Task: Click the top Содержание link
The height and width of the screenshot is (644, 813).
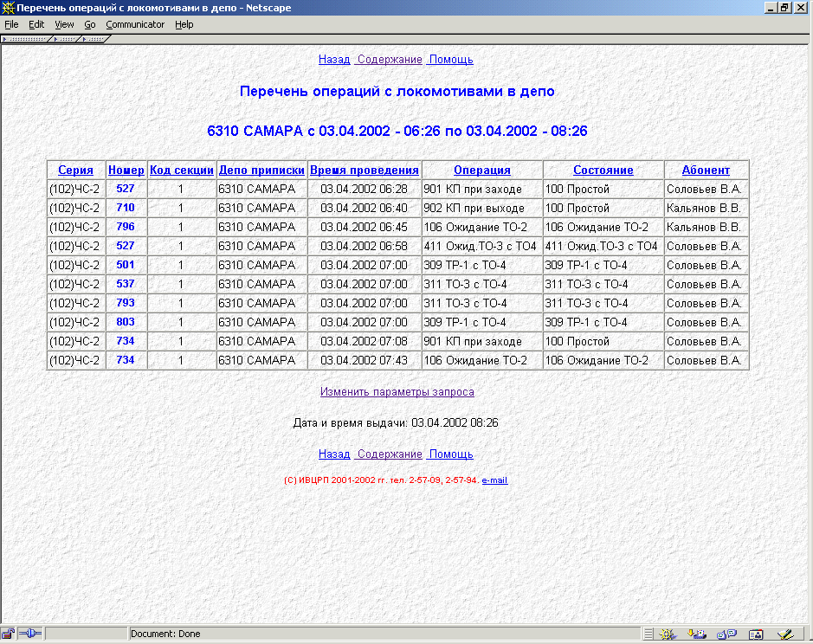Action: coord(390,60)
